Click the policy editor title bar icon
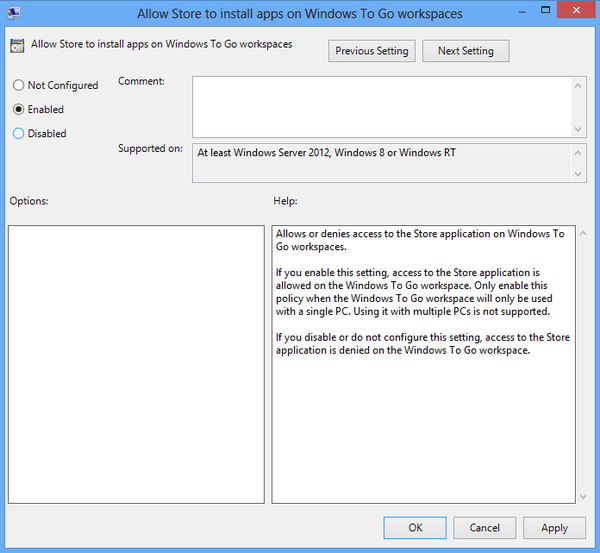Screen dimensions: 600x553 click(14, 13)
